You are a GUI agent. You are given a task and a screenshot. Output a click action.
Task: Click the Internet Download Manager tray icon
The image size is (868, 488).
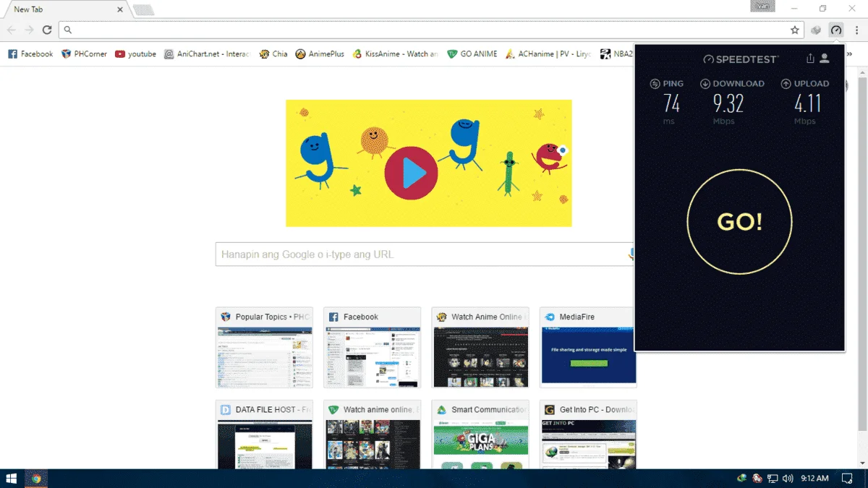(x=741, y=479)
